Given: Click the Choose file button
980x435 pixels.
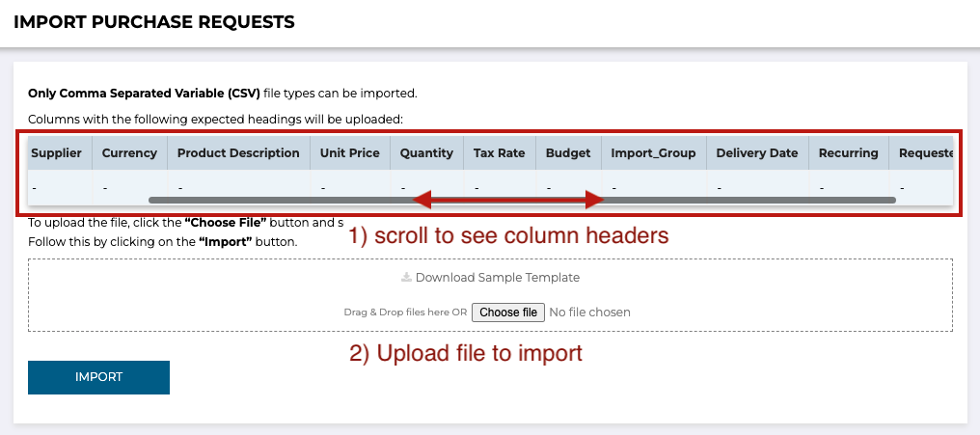Looking at the screenshot, I should (508, 312).
